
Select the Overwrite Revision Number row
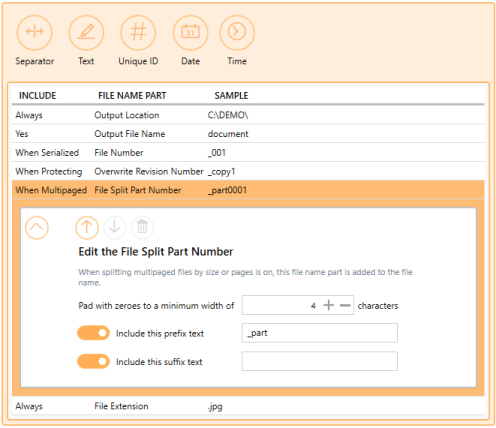(x=248, y=171)
